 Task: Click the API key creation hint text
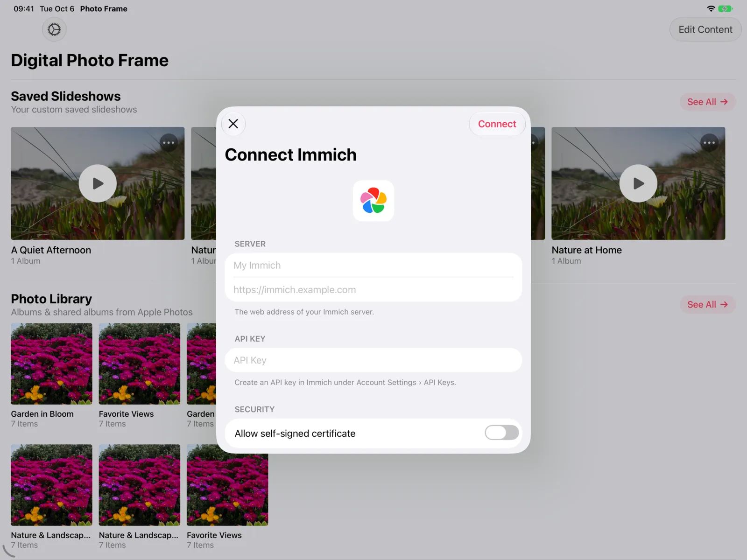pyautogui.click(x=345, y=382)
